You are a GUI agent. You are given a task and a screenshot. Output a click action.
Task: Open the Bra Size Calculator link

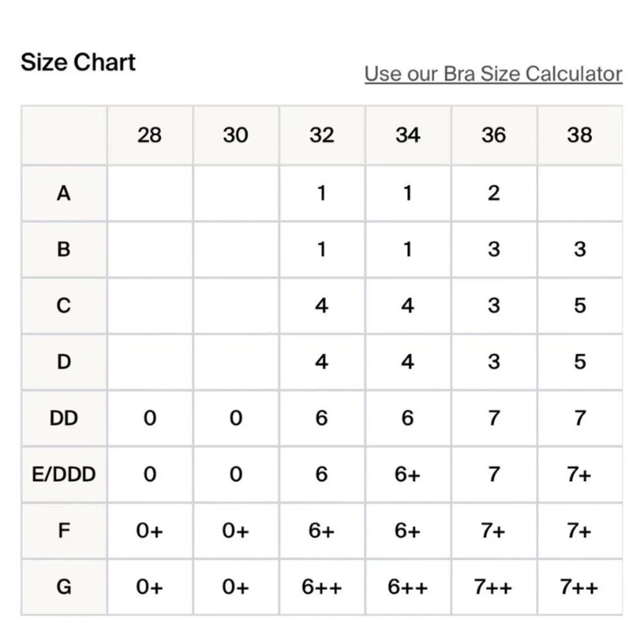pos(493,74)
